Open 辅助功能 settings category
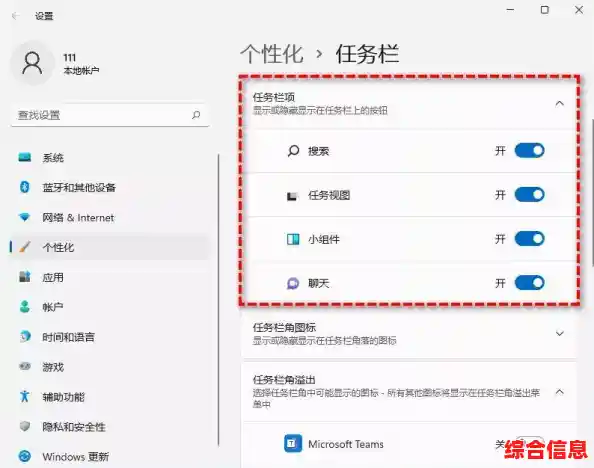 click(110, 397)
